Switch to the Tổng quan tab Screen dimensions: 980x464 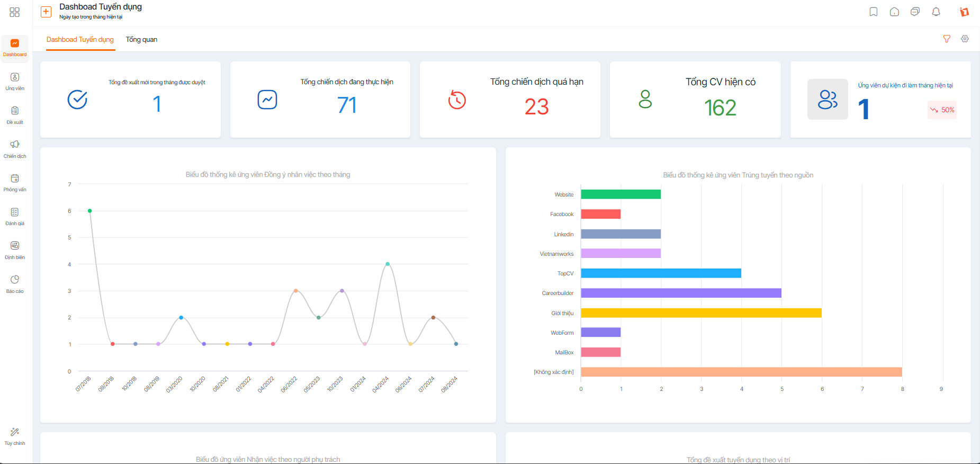141,40
